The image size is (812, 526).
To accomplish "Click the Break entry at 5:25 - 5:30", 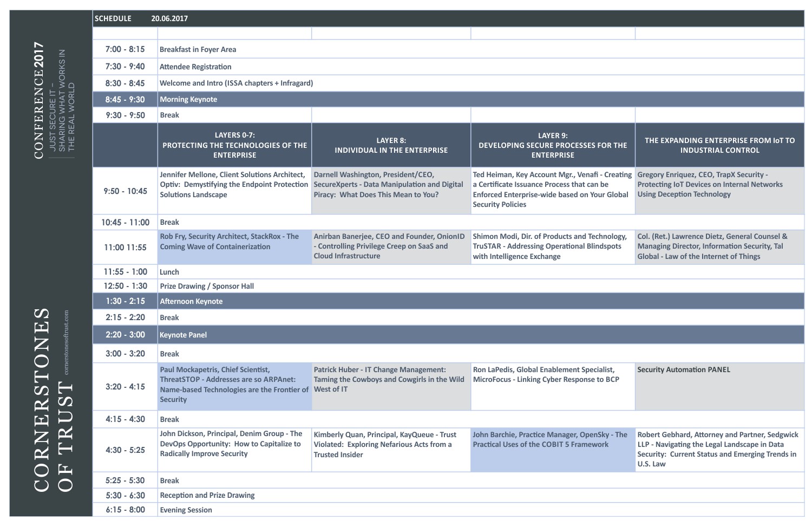I will (x=169, y=480).
